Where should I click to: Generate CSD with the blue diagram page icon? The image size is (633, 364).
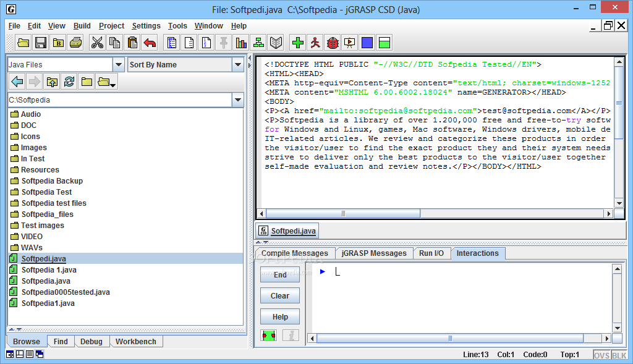click(x=172, y=43)
